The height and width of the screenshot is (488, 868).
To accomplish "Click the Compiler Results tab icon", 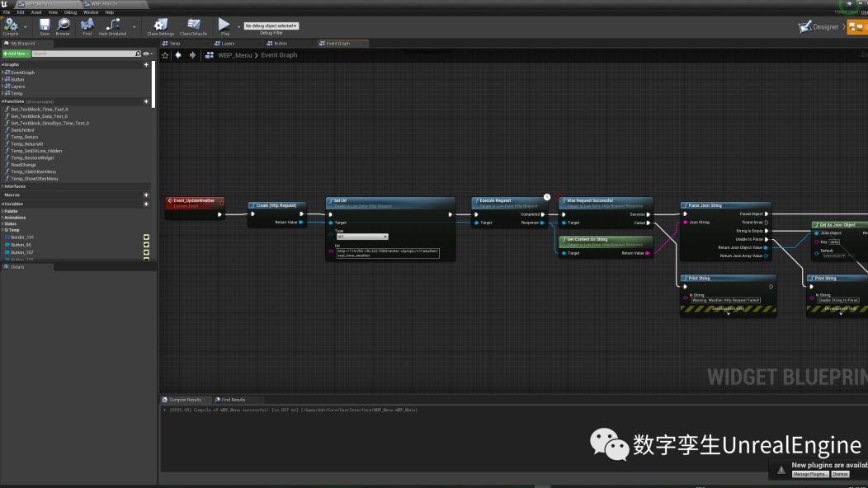I will [165, 400].
